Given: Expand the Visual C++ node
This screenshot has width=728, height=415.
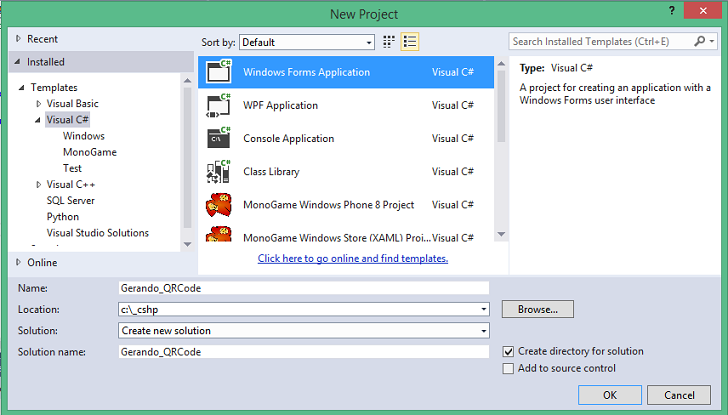Looking at the screenshot, I should tap(39, 184).
